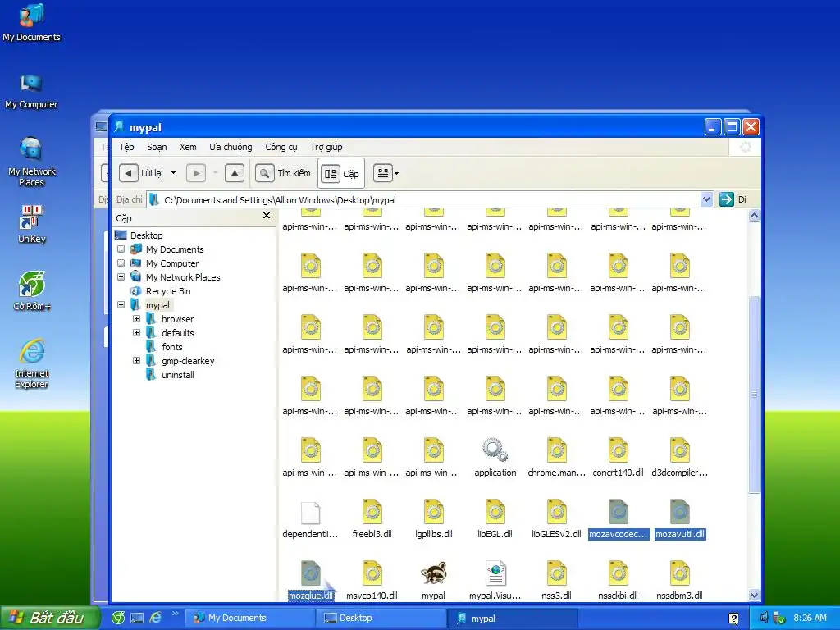Expand My Network Places tree node
Screen dimensions: 840x630
[x=121, y=277]
